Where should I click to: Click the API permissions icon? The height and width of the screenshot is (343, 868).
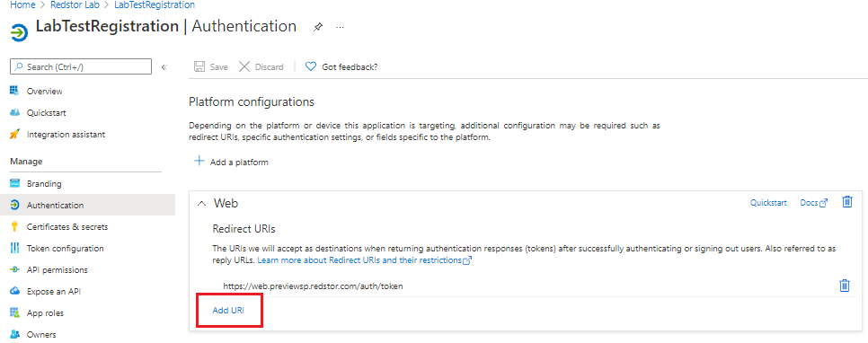tap(15, 270)
